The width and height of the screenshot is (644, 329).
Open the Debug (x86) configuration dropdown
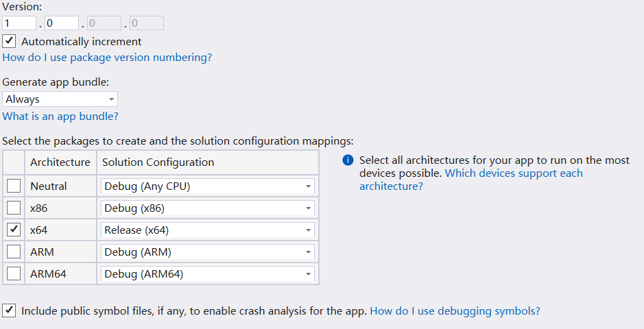(208, 208)
